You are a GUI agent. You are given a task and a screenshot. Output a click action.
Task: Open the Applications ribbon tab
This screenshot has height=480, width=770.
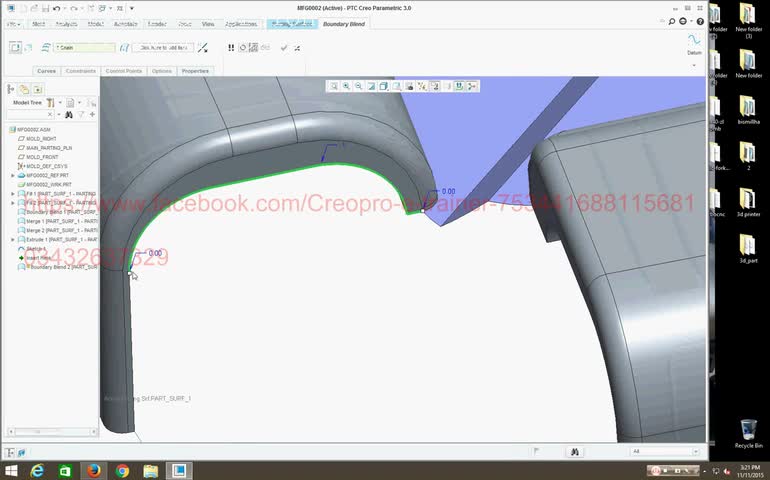pyautogui.click(x=241, y=24)
